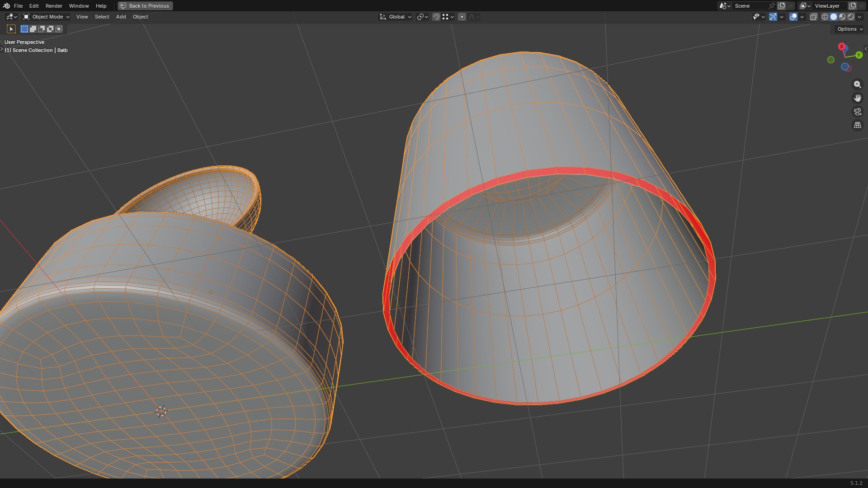Open the Options dropdown
868x488 pixels.
click(849, 29)
